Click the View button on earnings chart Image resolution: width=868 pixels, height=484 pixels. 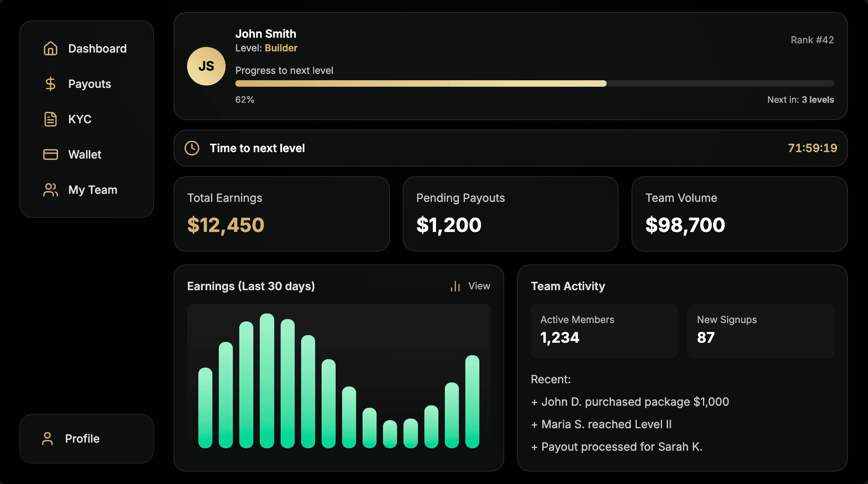tap(479, 286)
